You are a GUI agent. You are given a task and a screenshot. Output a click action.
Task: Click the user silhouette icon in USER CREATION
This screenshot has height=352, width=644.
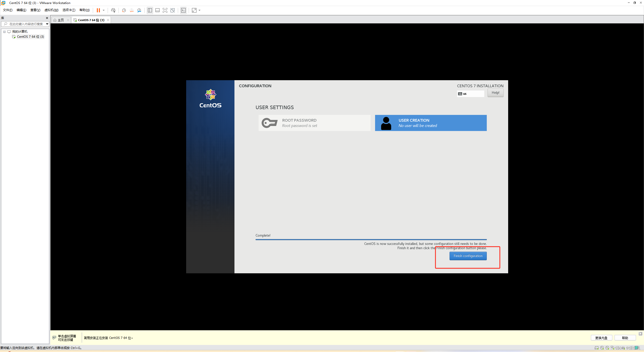point(386,123)
